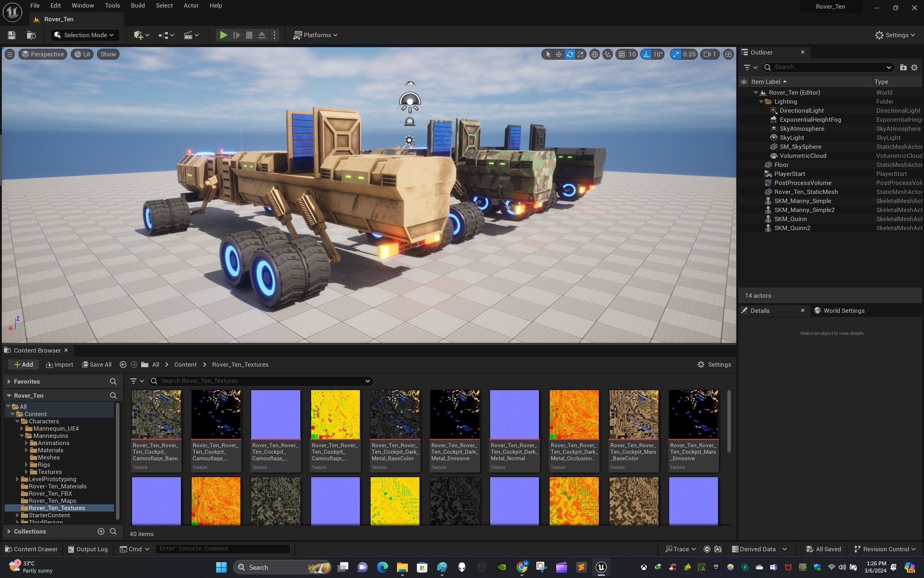Click the Save All button in the Content Browser
This screenshot has height=578, width=924.
coord(97,365)
